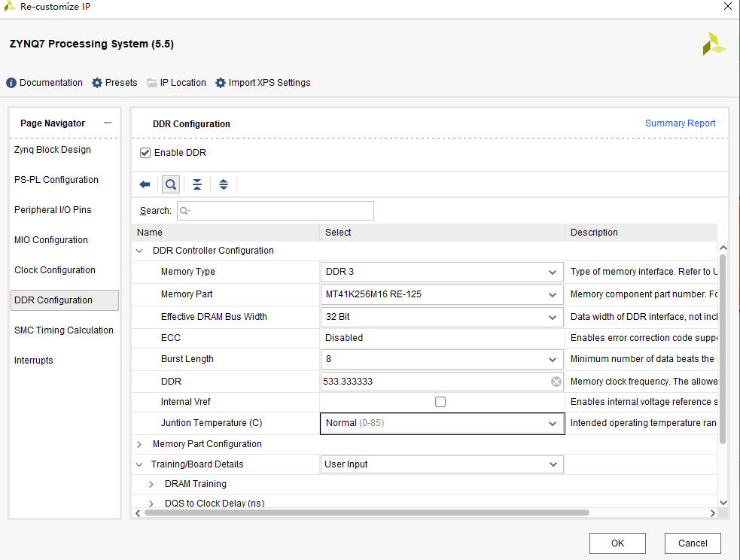The height and width of the screenshot is (560, 740).
Task: Collapse the Page Navigator panel
Action: pos(108,123)
